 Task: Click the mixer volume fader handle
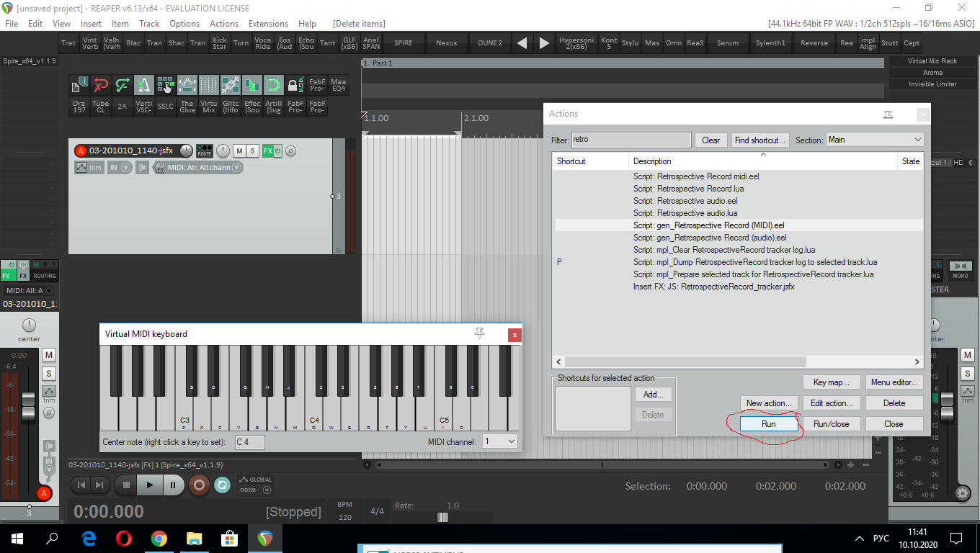point(28,406)
